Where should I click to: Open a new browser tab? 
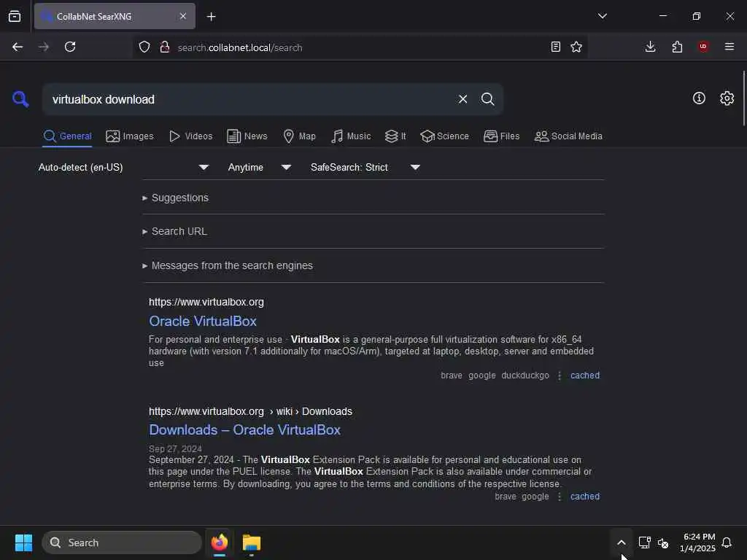coord(212,17)
